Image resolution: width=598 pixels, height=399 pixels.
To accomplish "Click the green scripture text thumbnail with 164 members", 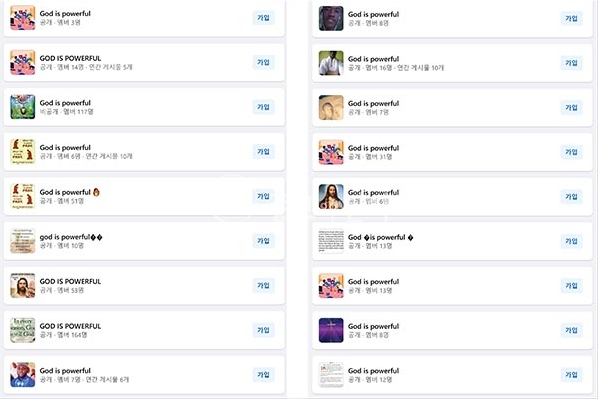I will 23,330.
